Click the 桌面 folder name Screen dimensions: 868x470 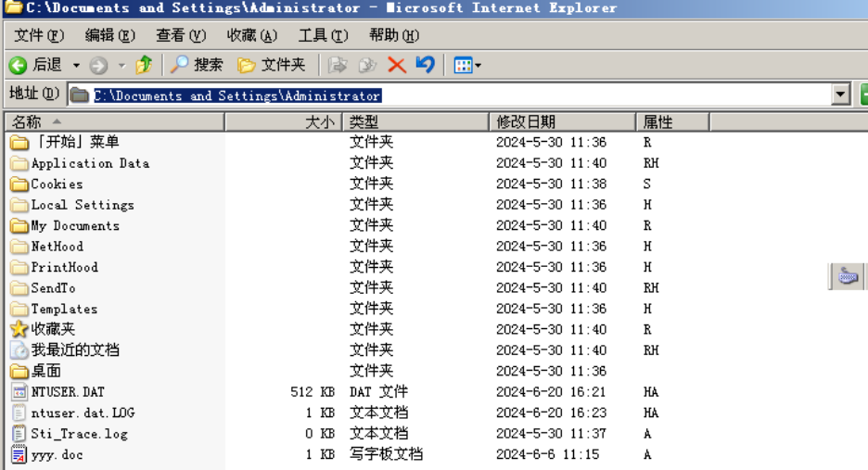46,371
